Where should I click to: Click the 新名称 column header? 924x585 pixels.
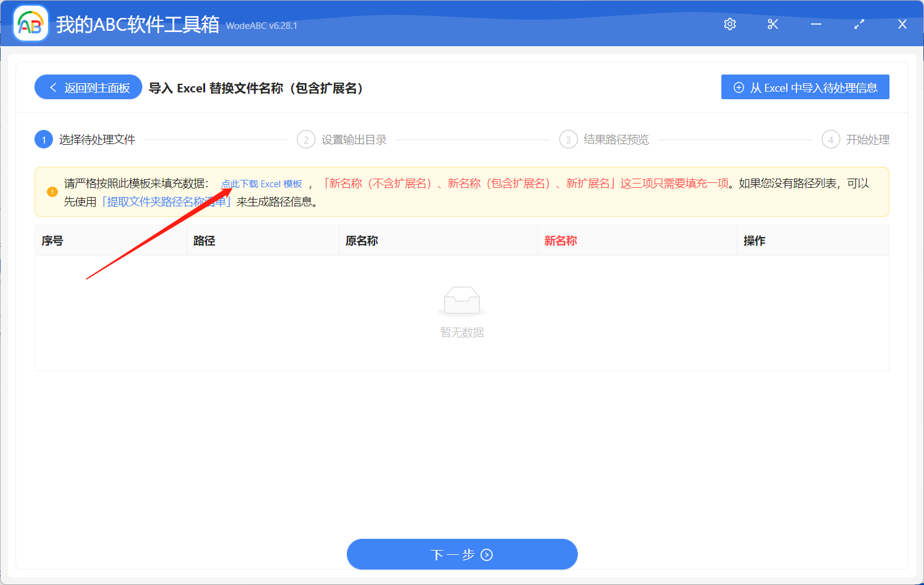pos(560,240)
